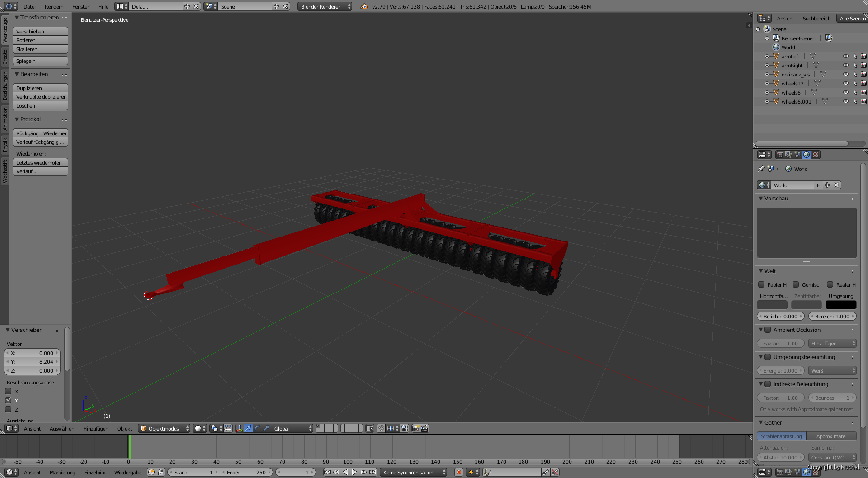Open the Blender Renderer engine dropdown
This screenshot has width=868, height=478.
pyautogui.click(x=325, y=6)
